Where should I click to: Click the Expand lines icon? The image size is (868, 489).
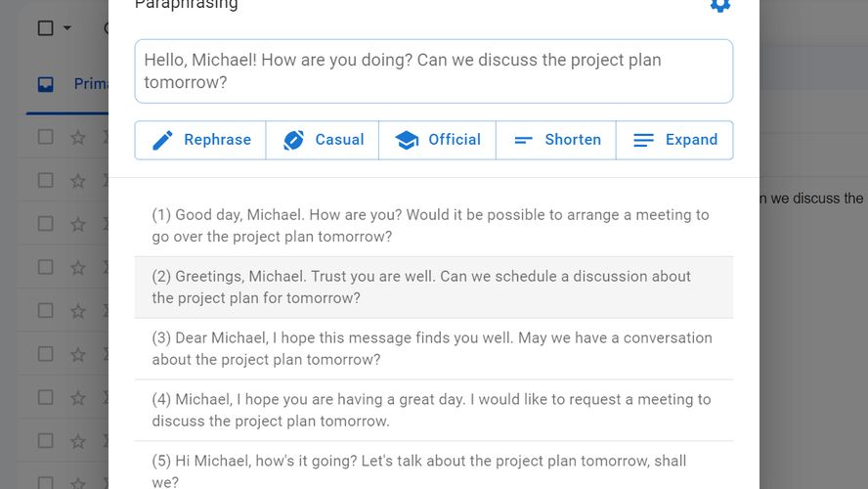[x=643, y=140]
